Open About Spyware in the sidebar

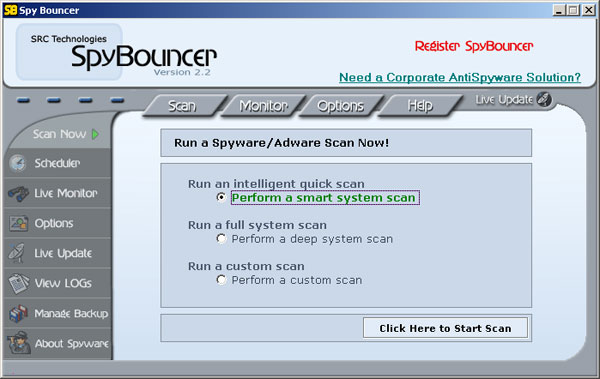pyautogui.click(x=72, y=343)
